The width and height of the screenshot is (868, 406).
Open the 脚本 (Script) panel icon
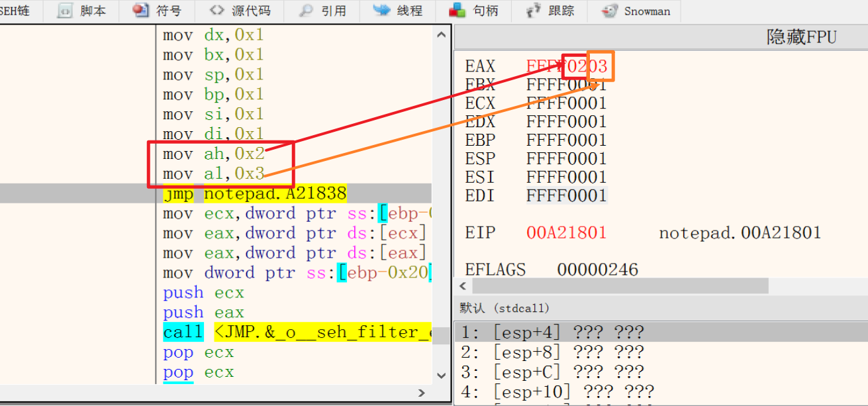(x=81, y=11)
